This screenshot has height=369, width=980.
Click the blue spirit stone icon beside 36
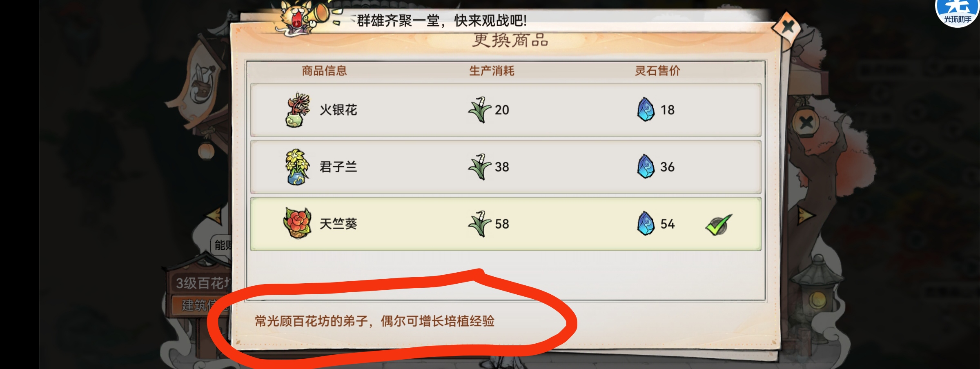pos(646,167)
